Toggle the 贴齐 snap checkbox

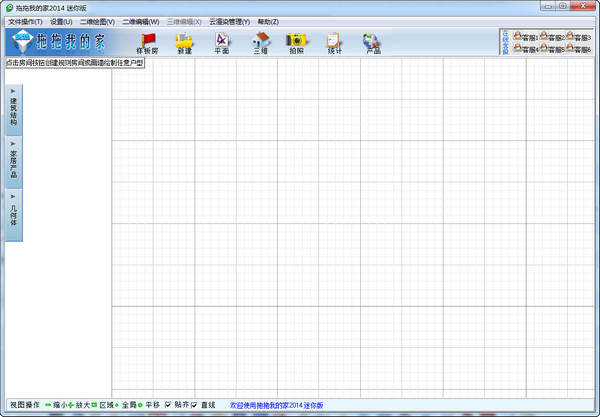coord(168,405)
